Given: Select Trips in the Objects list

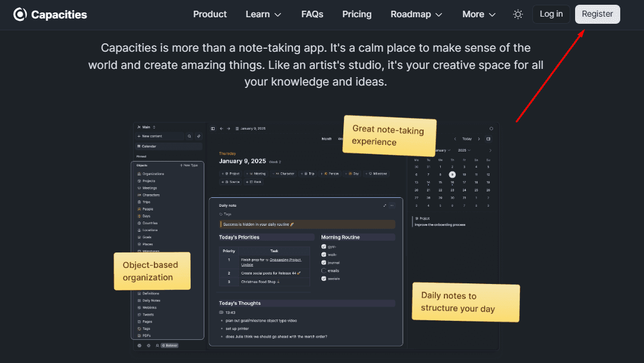Looking at the screenshot, I should (144, 202).
